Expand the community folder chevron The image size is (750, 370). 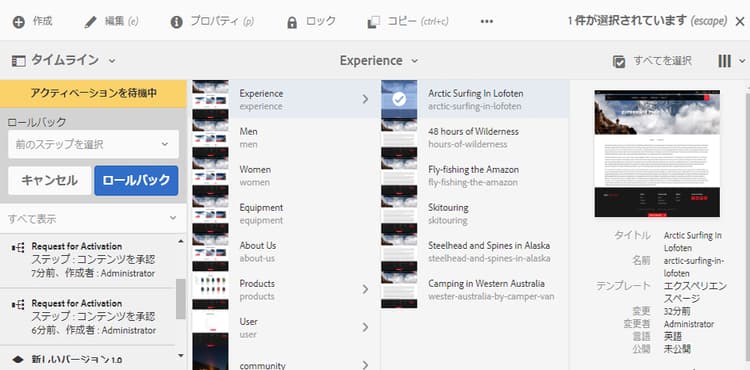[x=365, y=365]
